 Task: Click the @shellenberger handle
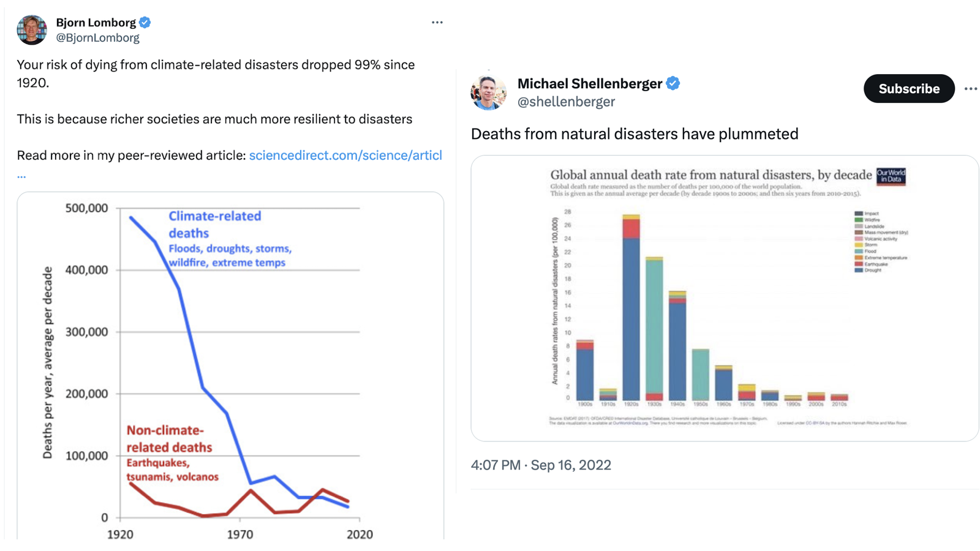[566, 102]
